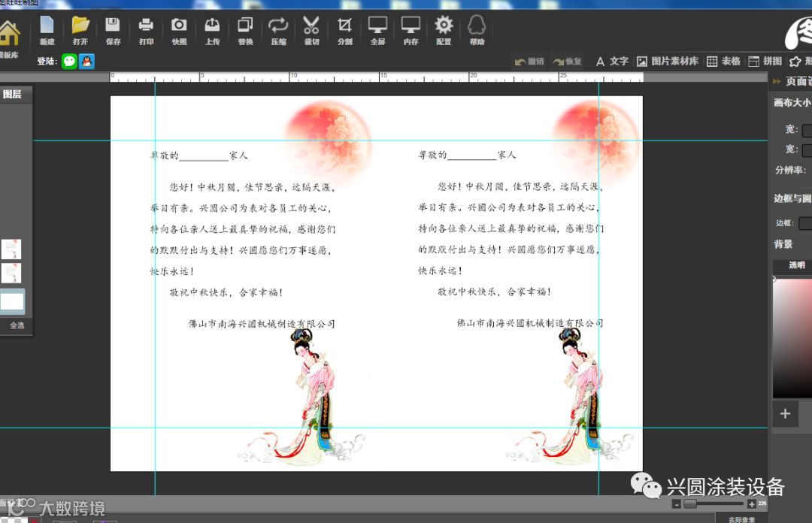Open the 图片素材库 image library
812x523 pixels.
click(x=668, y=62)
